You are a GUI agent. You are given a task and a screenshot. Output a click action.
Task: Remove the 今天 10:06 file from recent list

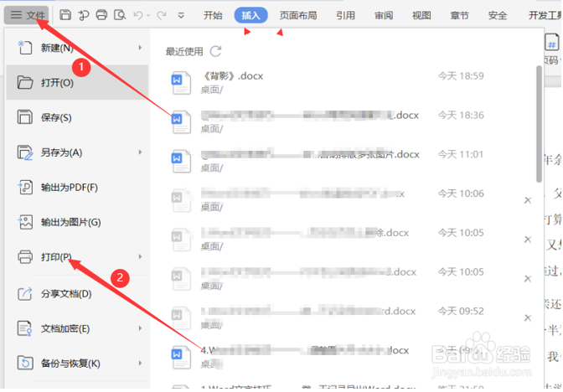pyautogui.click(x=528, y=200)
